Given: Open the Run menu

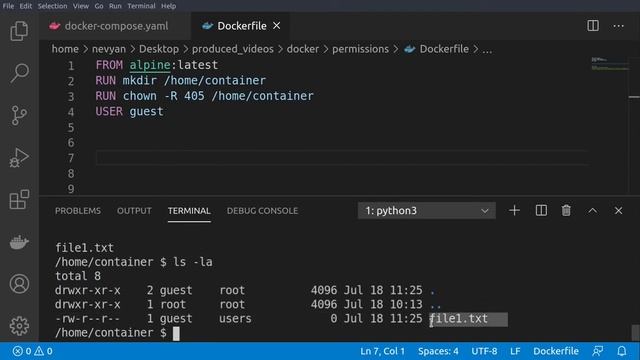Looking at the screenshot, I should (x=115, y=6).
